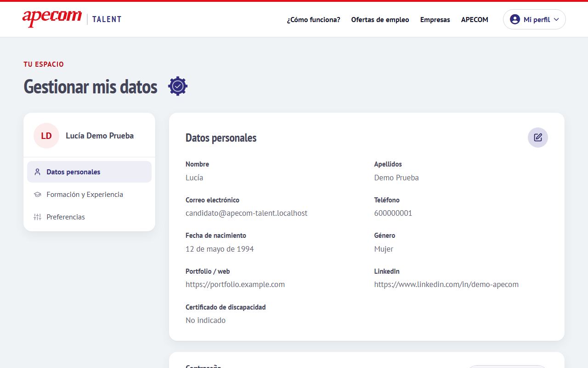Select Datos personales in the sidebar
Screen dimensions: 588x368
pyautogui.click(x=89, y=172)
